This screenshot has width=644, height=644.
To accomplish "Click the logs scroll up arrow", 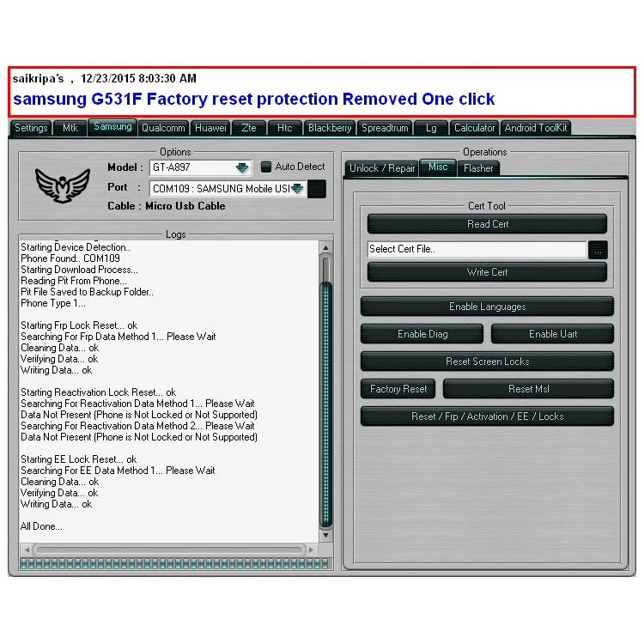I will point(325,248).
